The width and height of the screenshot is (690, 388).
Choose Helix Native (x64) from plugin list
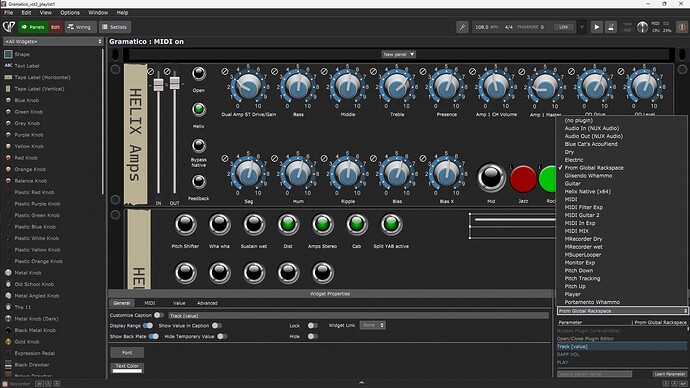587,191
